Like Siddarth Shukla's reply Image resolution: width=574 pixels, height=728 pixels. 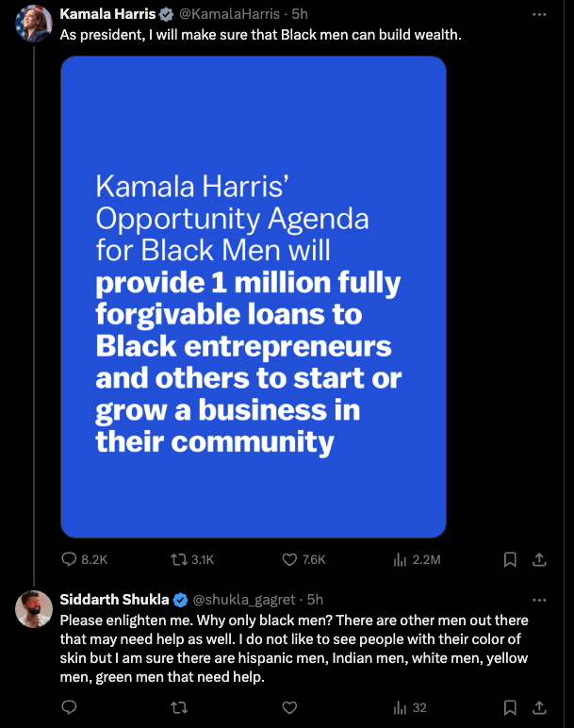tap(290, 707)
